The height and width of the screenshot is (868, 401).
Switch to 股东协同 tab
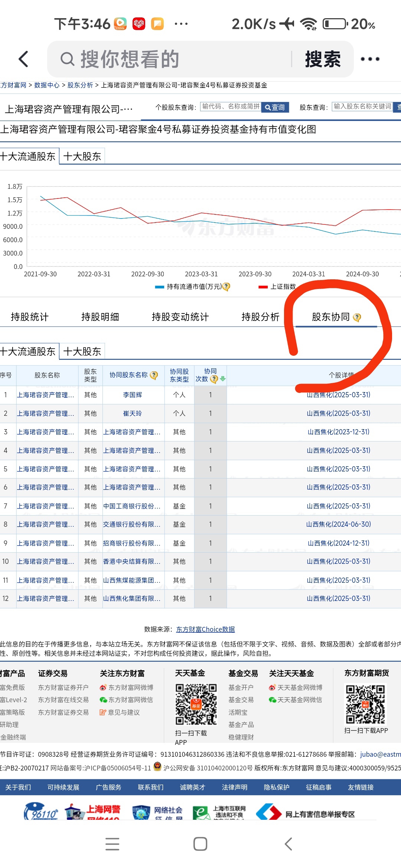coord(331,317)
